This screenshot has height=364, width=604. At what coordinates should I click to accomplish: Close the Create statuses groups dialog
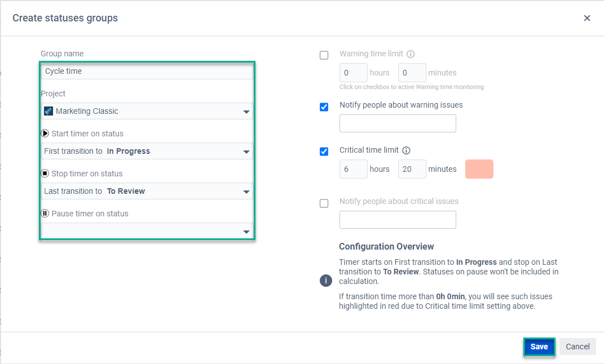click(587, 18)
